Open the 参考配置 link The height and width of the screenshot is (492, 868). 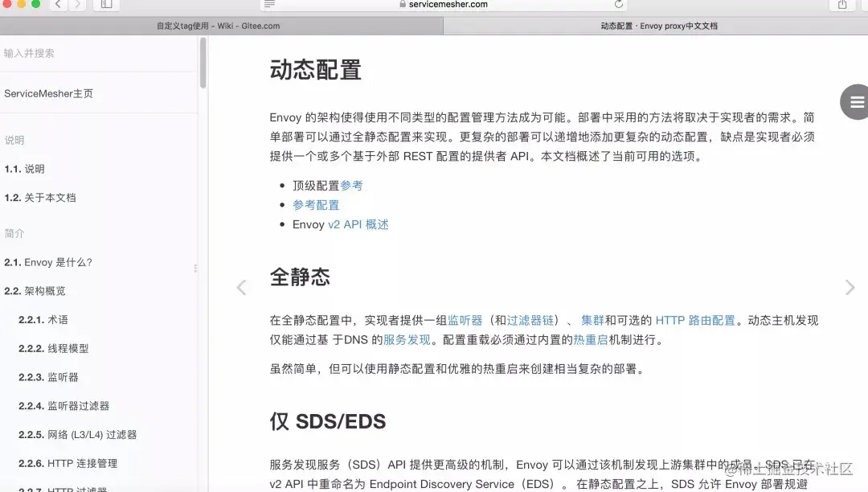pyautogui.click(x=315, y=205)
